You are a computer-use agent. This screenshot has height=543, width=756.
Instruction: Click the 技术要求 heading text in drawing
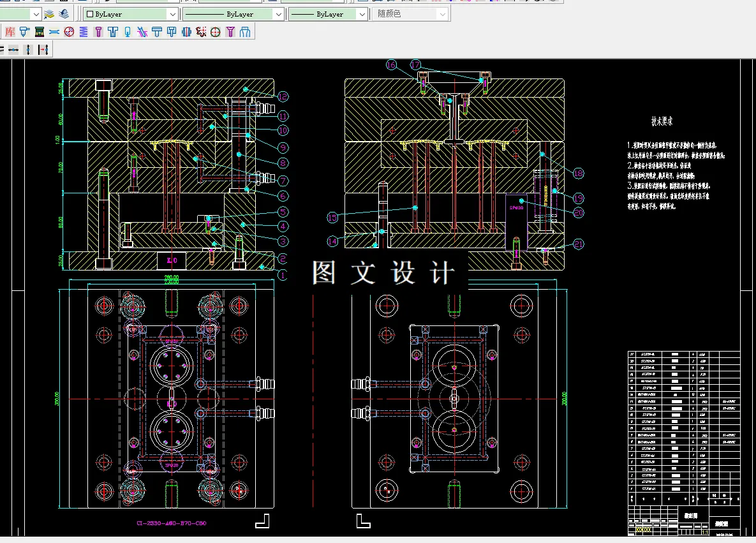[662, 121]
